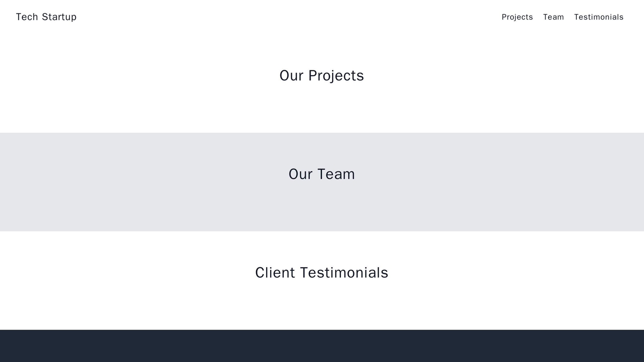Viewport: 644px width, 362px height.
Task: Click the empty space below Our Team
Action: click(322, 209)
